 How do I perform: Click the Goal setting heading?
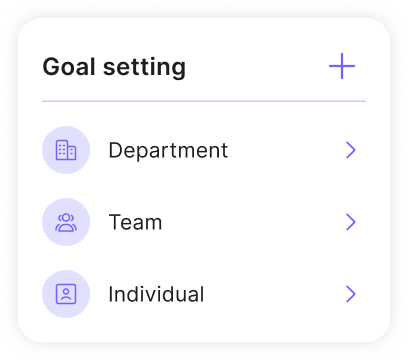coord(114,68)
